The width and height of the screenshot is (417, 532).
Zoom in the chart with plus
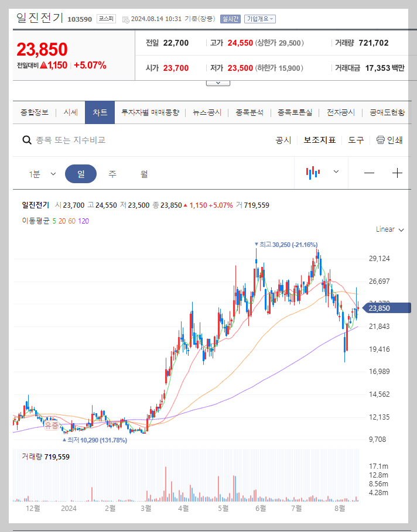tap(397, 173)
